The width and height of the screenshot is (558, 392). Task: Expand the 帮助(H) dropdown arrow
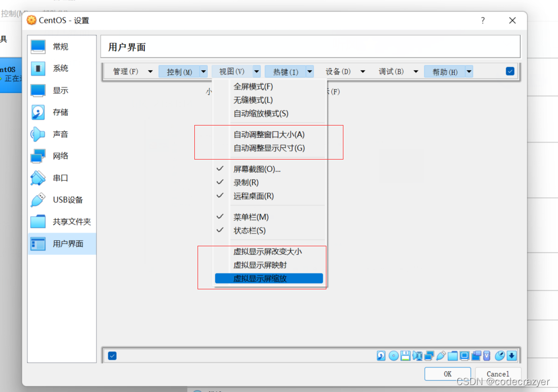click(x=469, y=71)
